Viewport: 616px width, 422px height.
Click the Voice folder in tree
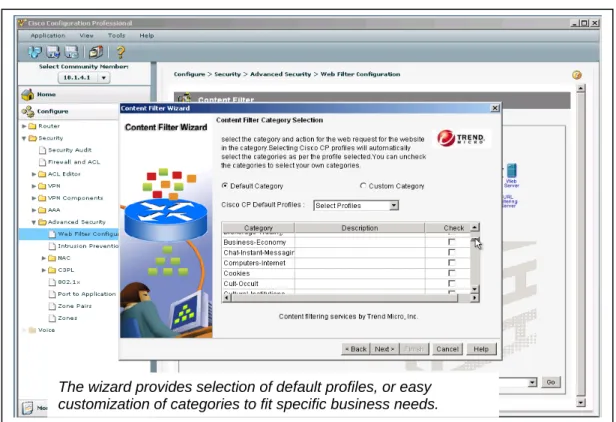[x=42, y=330]
